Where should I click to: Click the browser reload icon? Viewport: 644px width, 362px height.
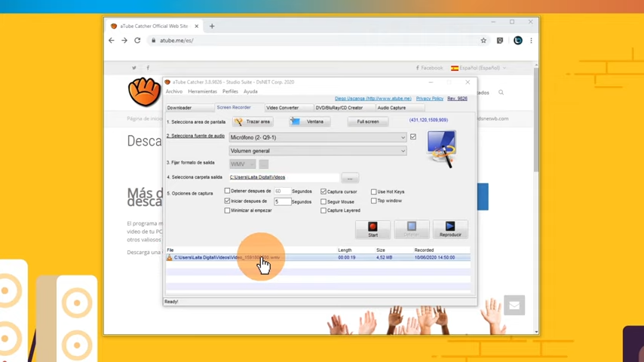point(137,41)
